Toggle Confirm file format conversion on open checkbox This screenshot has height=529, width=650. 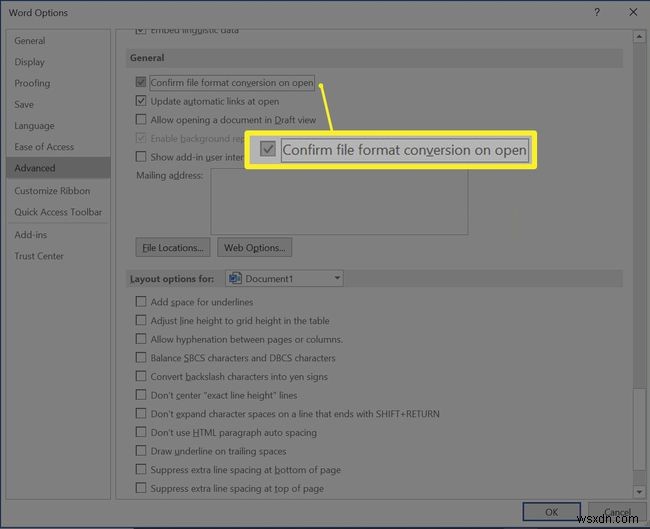141,82
